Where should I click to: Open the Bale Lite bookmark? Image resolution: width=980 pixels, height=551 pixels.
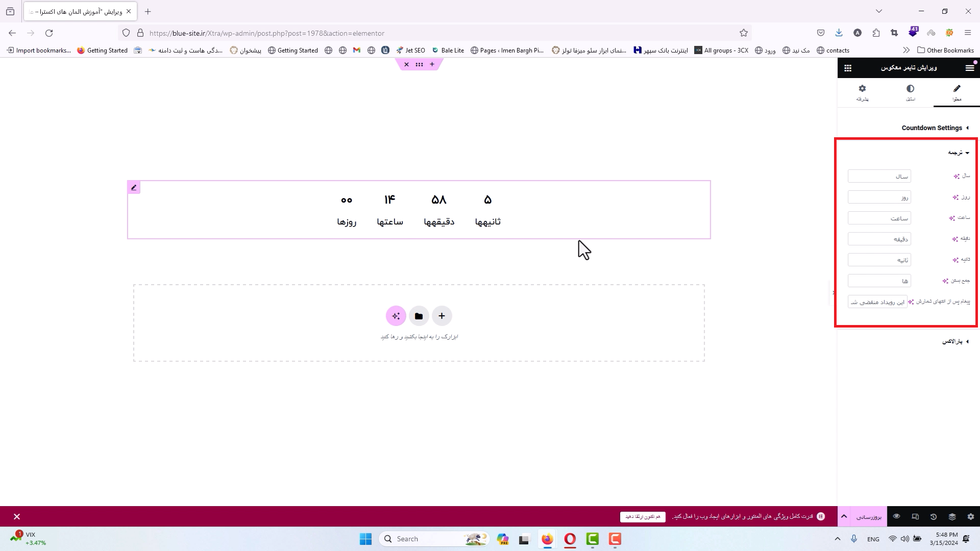[448, 50]
